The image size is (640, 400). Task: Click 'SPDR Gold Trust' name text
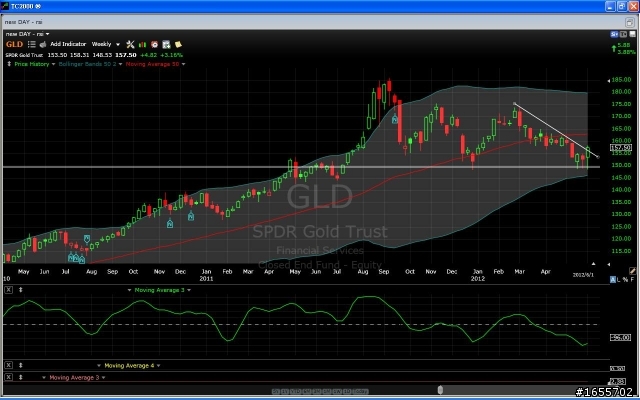(x=24, y=55)
